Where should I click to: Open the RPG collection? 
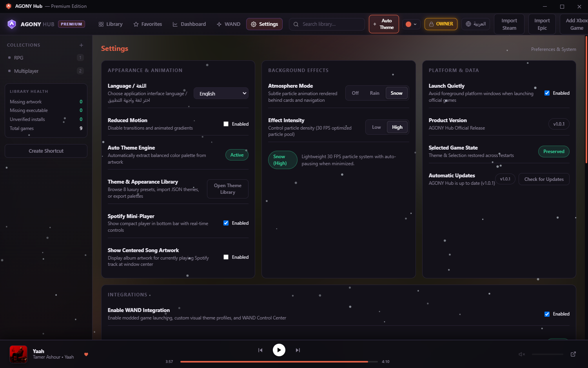(x=46, y=58)
